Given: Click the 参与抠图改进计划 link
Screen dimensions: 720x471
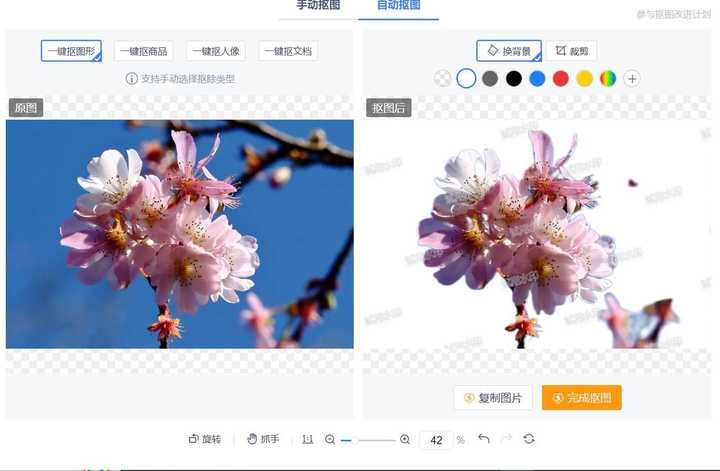Looking at the screenshot, I should [673, 14].
